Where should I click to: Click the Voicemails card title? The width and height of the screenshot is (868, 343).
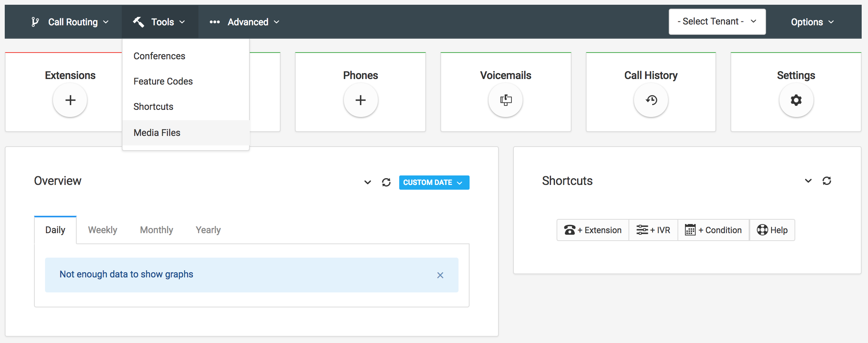pyautogui.click(x=506, y=75)
